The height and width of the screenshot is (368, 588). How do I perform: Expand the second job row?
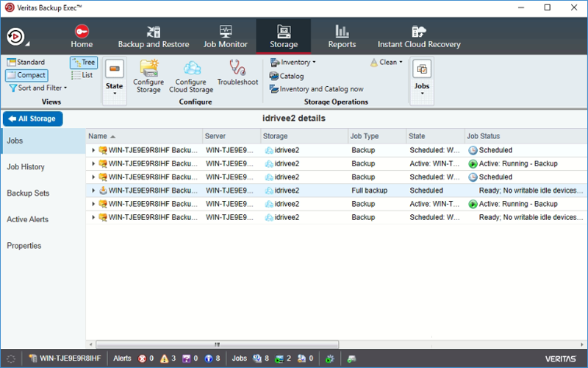(x=93, y=163)
